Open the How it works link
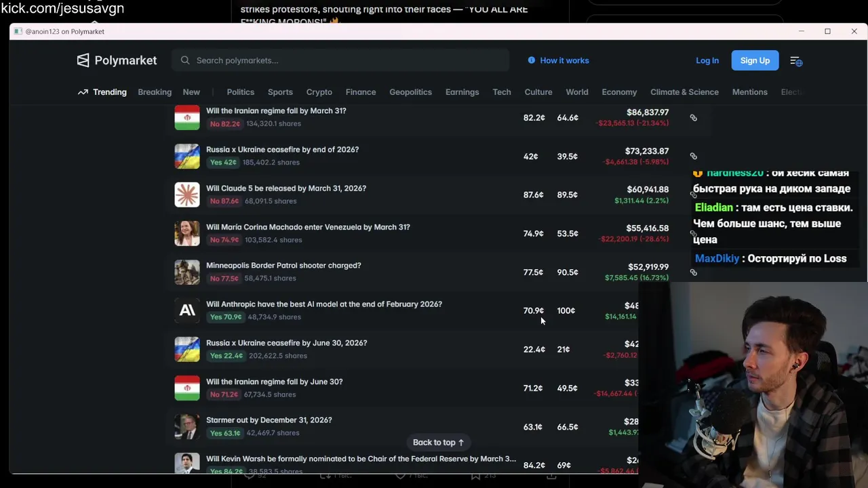This screenshot has height=488, width=868. pos(564,60)
